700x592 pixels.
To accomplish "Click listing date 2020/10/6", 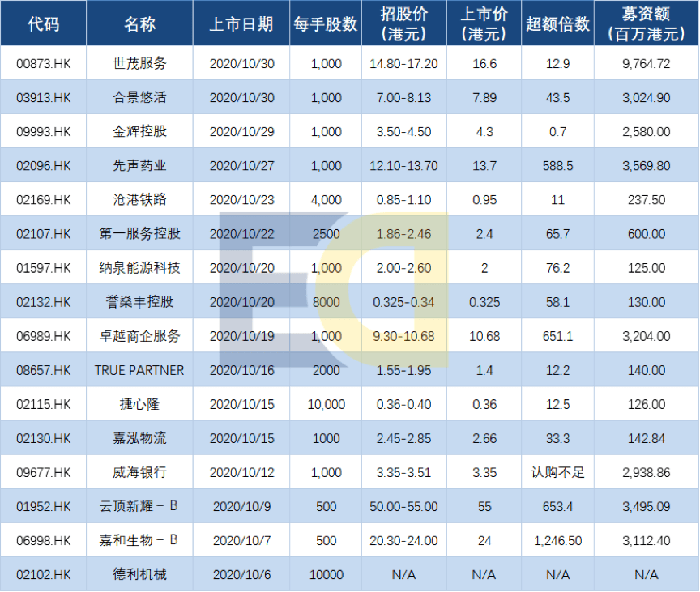I will click(x=242, y=575).
